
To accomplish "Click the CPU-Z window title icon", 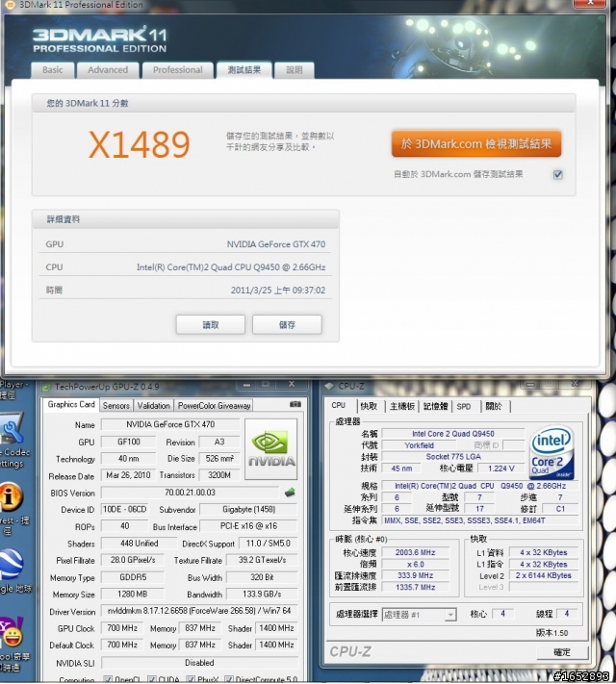I will coord(330,386).
